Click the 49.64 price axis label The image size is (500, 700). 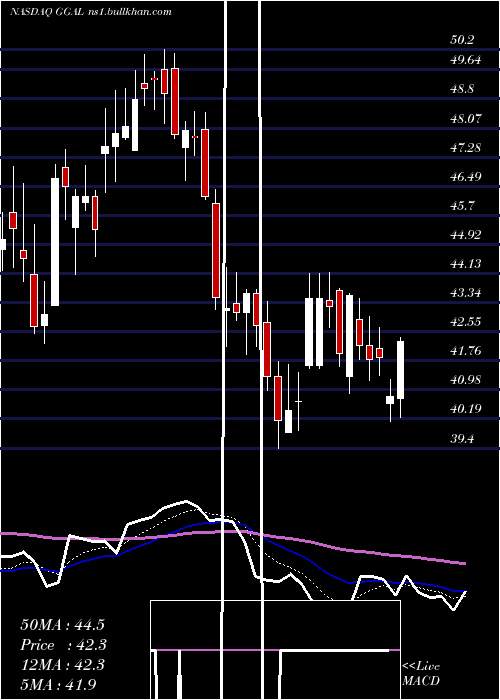click(x=466, y=60)
